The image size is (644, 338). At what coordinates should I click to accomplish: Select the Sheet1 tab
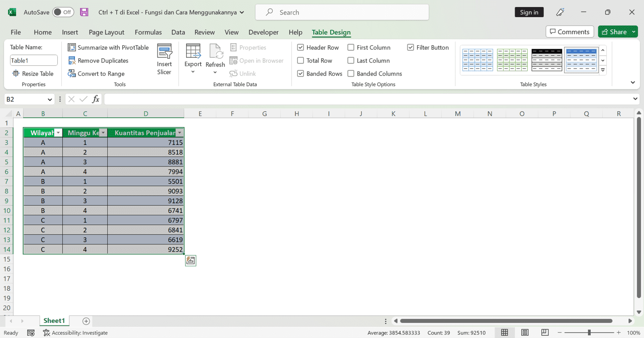click(54, 321)
